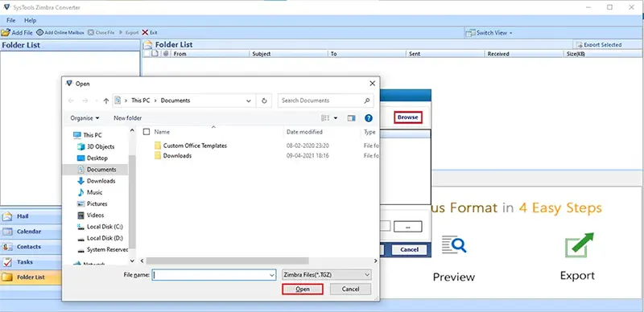Select Desktop in navigation tree
Image resolution: width=644 pixels, height=312 pixels.
97,158
